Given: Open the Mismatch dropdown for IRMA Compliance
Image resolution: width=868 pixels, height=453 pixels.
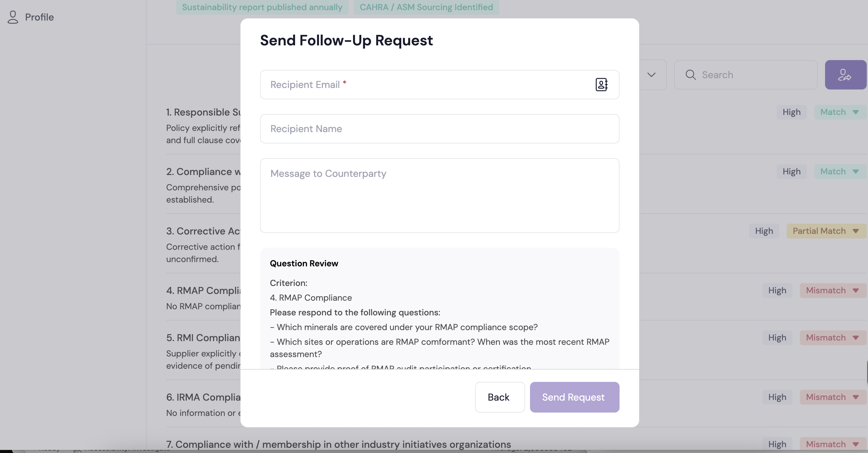Looking at the screenshot, I should (x=831, y=397).
